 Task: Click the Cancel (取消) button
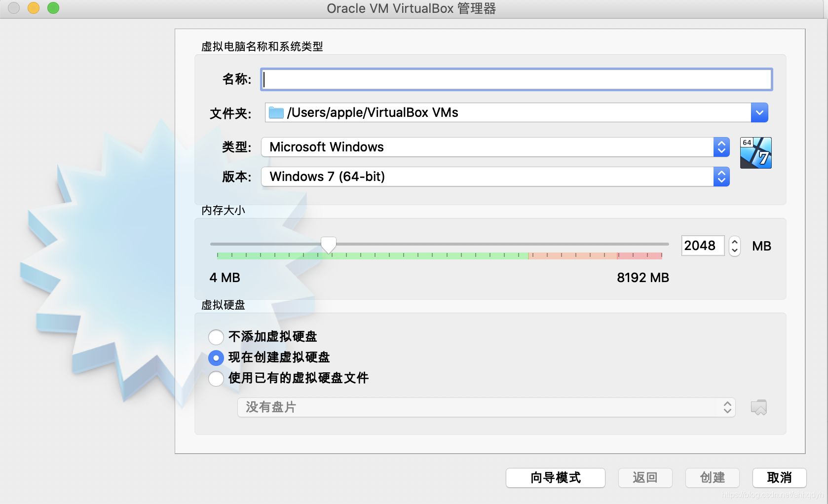pyautogui.click(x=780, y=478)
